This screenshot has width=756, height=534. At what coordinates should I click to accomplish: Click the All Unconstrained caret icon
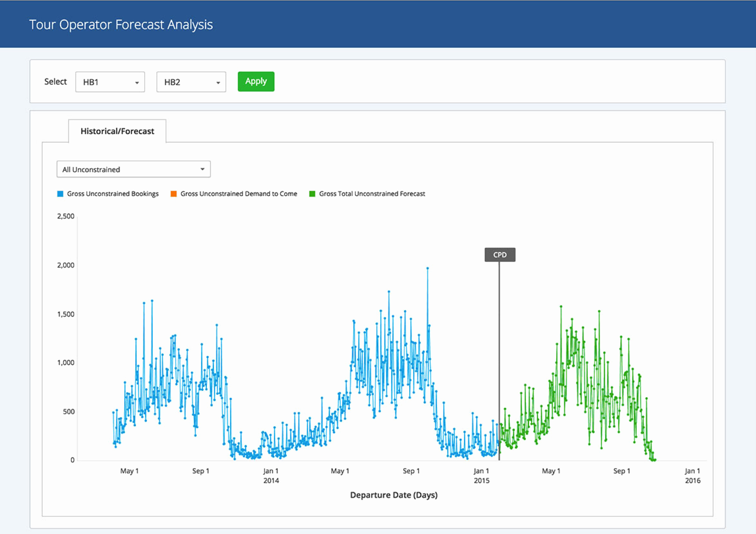pos(203,169)
